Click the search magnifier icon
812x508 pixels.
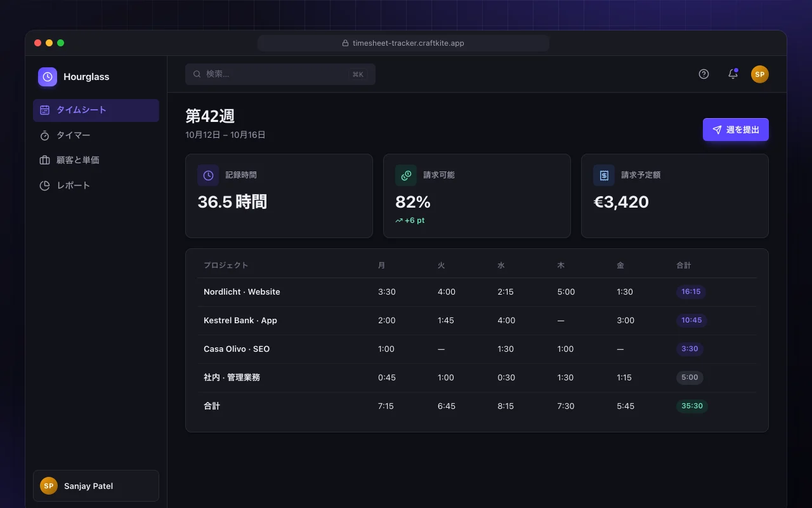coord(197,74)
